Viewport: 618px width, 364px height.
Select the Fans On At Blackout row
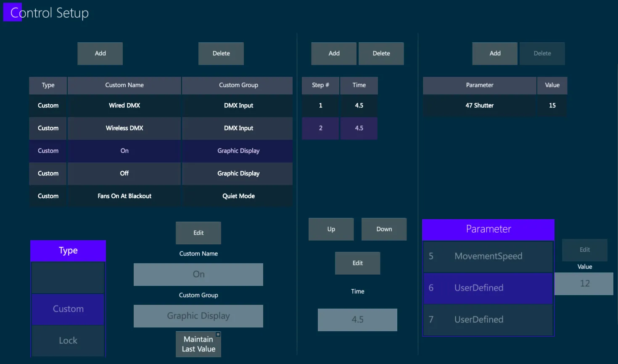pyautogui.click(x=161, y=196)
